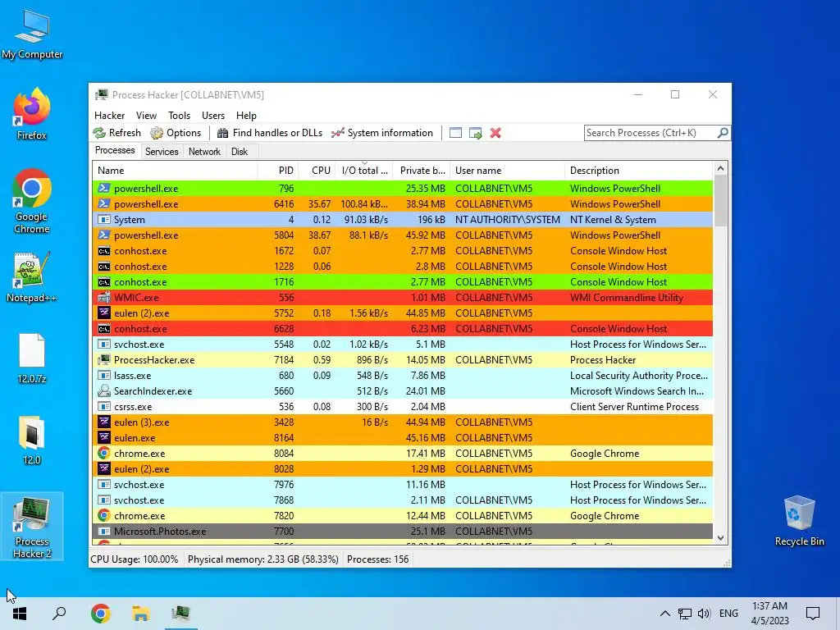840x630 pixels.
Task: Select svchost.exe row with PID 7976
Action: tap(402, 485)
